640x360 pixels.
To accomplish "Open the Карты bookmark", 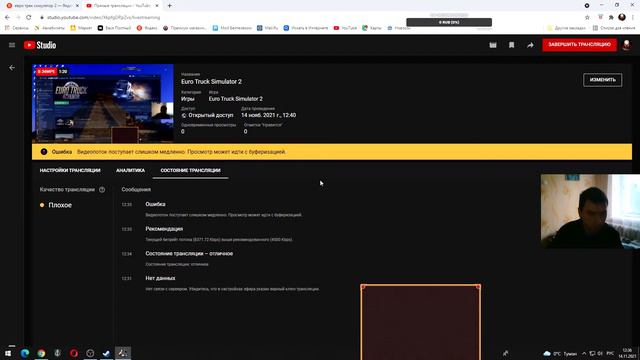I will 372,28.
